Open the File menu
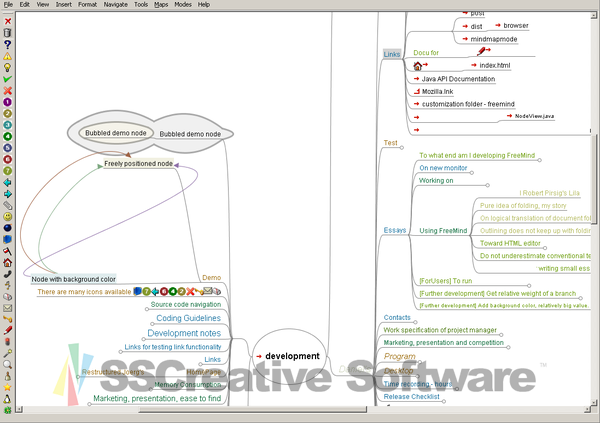600x423 pixels. click(x=8, y=5)
